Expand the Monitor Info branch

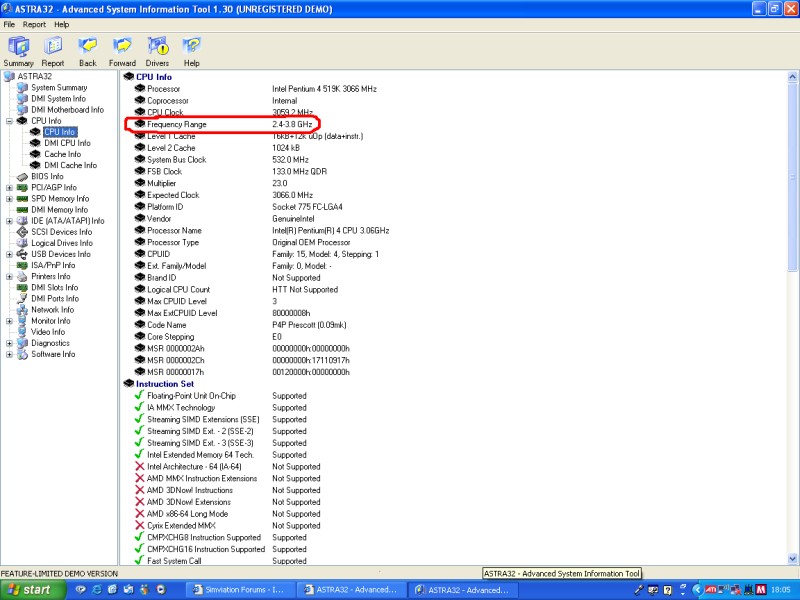pos(9,321)
